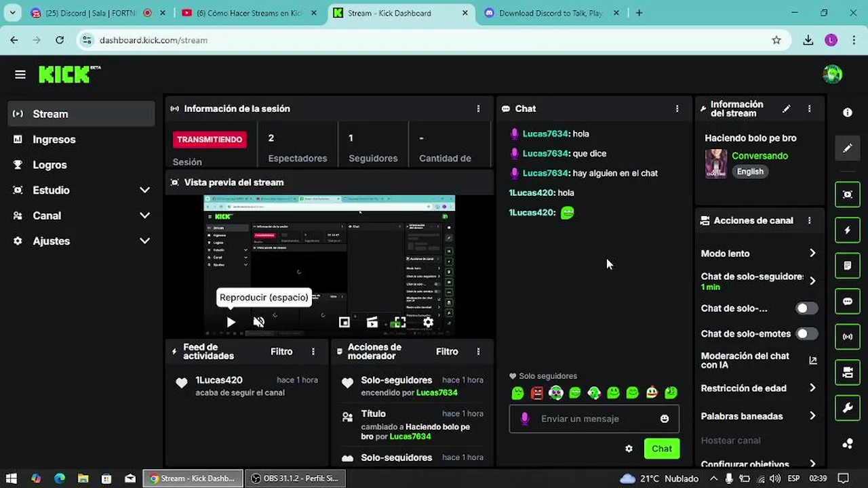
Task: Edit stream info with pencil icon
Action: [x=787, y=108]
